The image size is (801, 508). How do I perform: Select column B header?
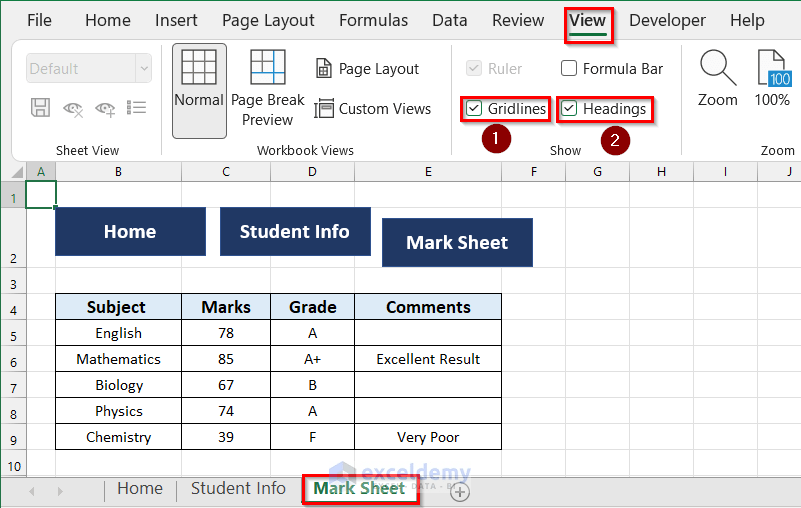tap(119, 172)
